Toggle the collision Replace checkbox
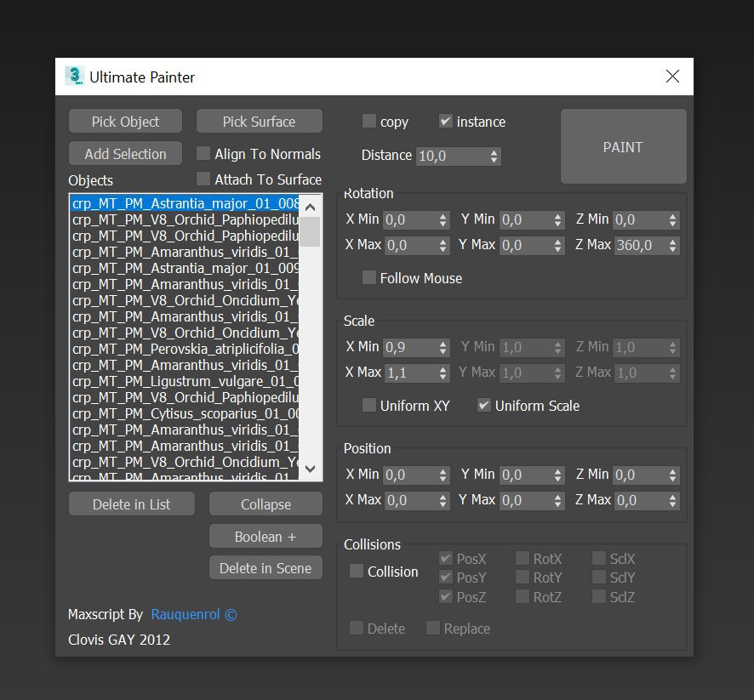Screen dimensions: 754x700 coord(433,628)
